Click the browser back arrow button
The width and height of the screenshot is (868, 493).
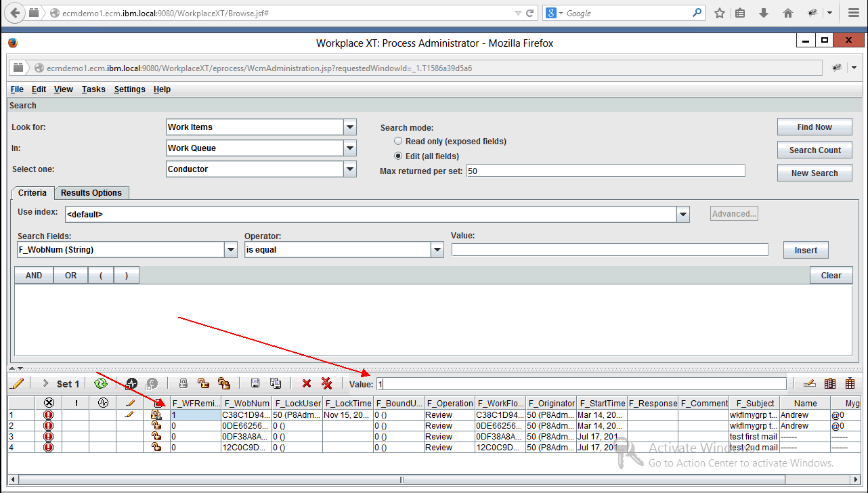point(15,13)
